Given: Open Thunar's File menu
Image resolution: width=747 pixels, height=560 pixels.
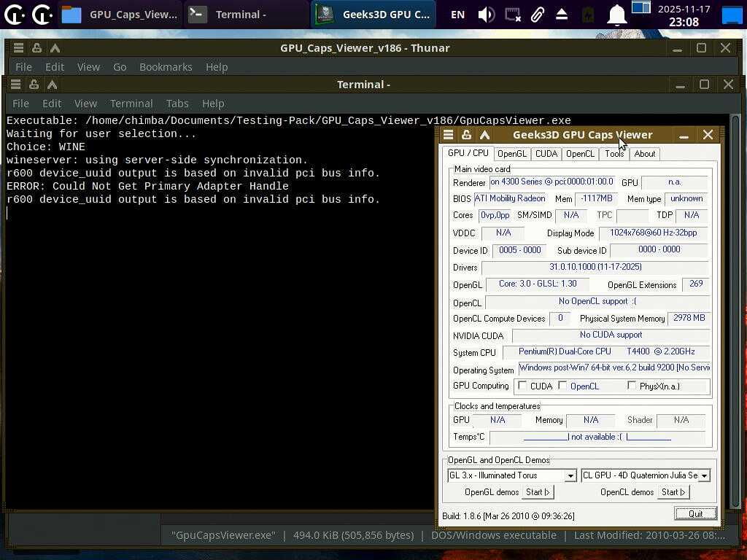Looking at the screenshot, I should 23,66.
